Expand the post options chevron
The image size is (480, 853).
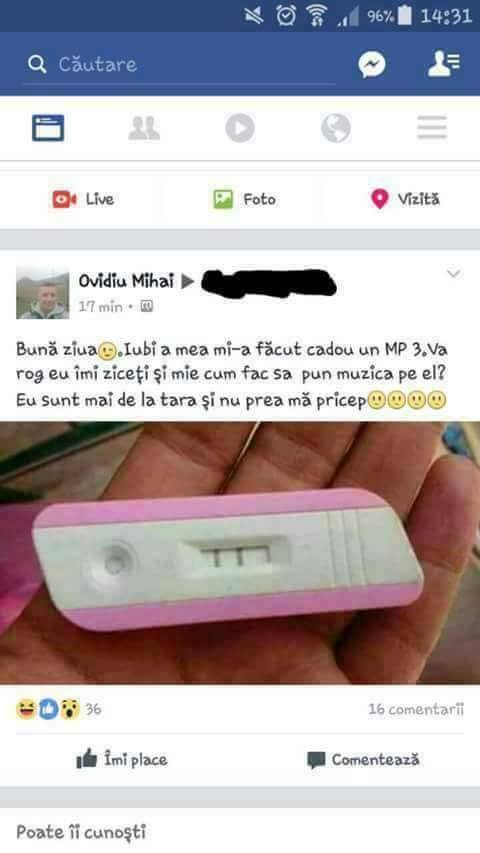[x=454, y=274]
